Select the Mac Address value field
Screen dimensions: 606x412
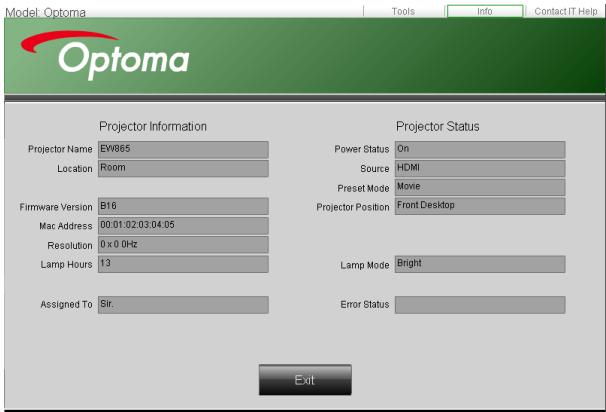183,225
